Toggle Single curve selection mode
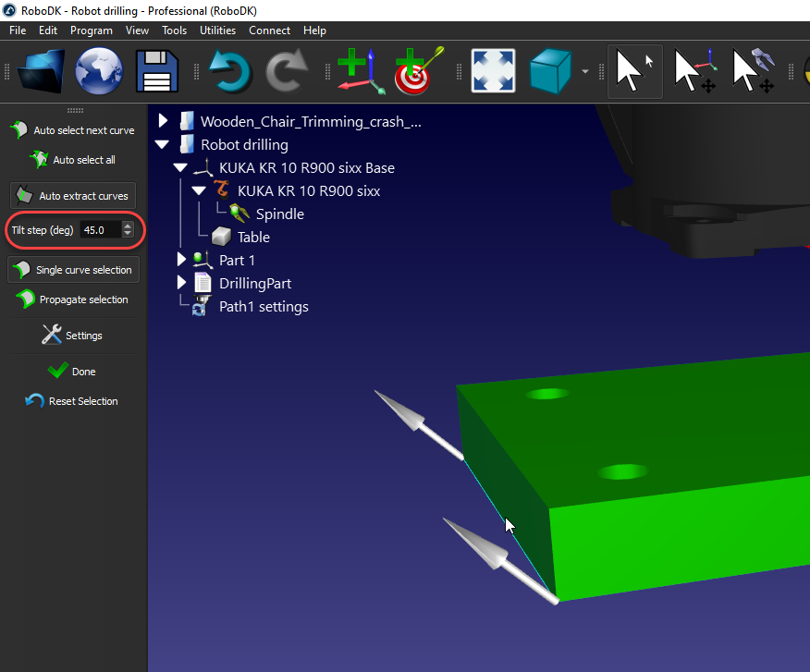Image resolution: width=810 pixels, height=672 pixels. 73,270
